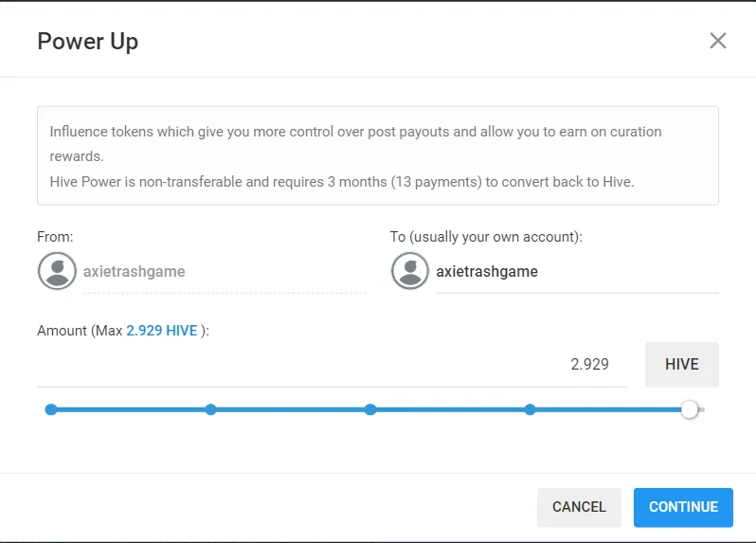The width and height of the screenshot is (756, 543).
Task: Set slider to first dot (0%)
Action: point(51,409)
